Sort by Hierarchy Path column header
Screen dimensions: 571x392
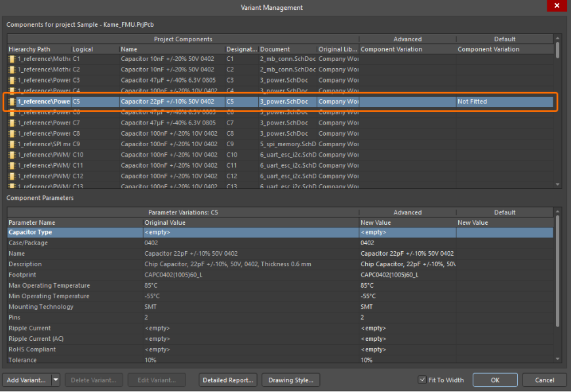(x=39, y=49)
